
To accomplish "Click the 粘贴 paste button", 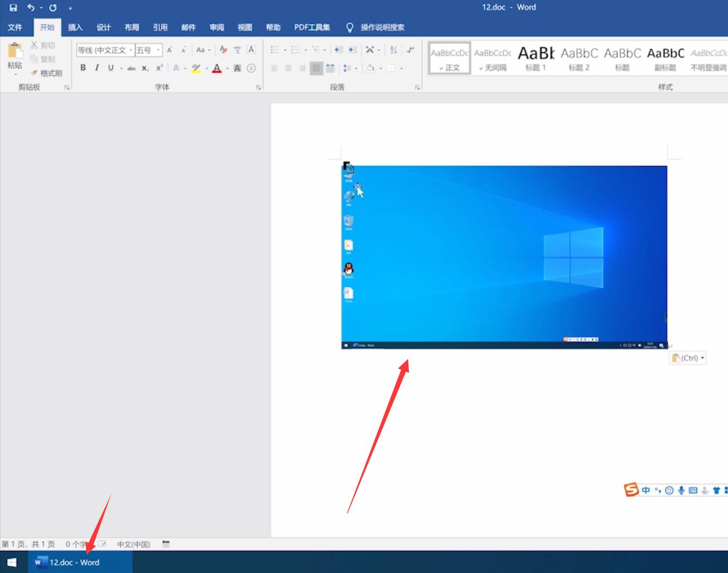I will tap(15, 57).
